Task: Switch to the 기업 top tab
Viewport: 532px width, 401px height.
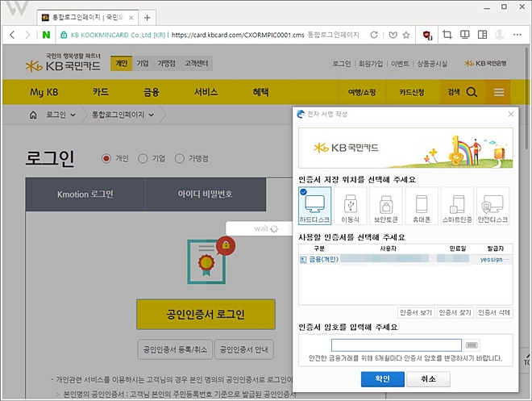Action: tap(143, 63)
